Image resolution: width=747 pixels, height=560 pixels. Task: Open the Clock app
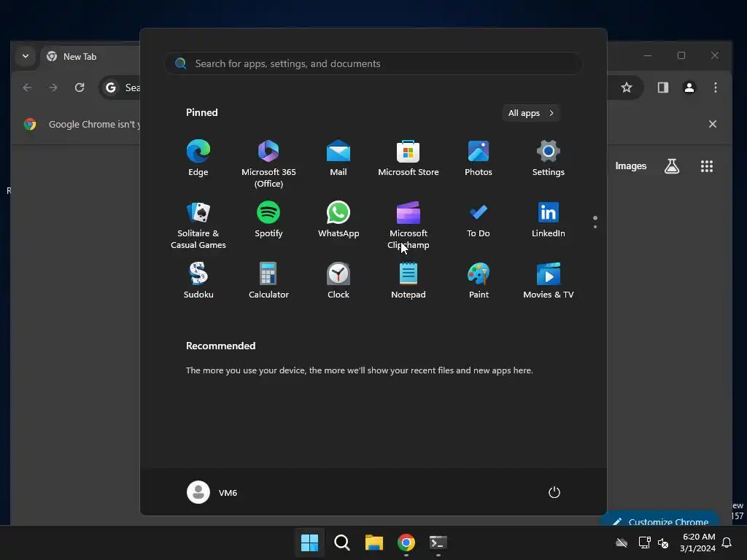coord(338,281)
